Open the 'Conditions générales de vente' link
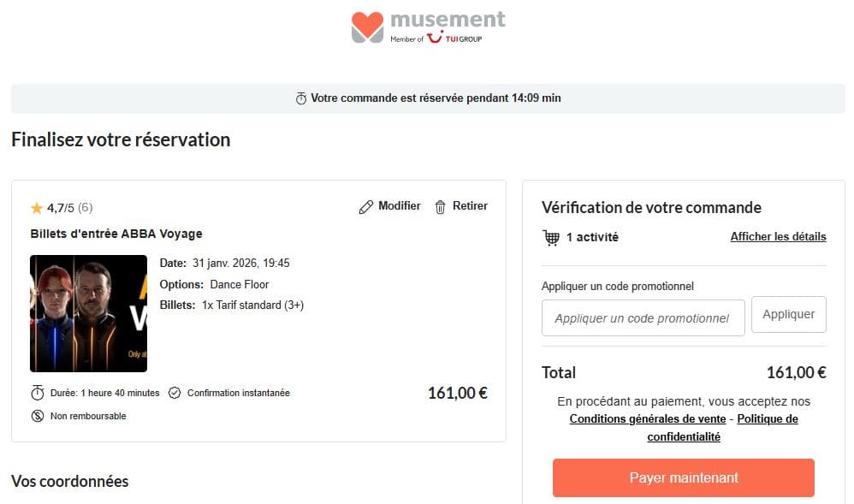This screenshot has height=504, width=854. 646,418
